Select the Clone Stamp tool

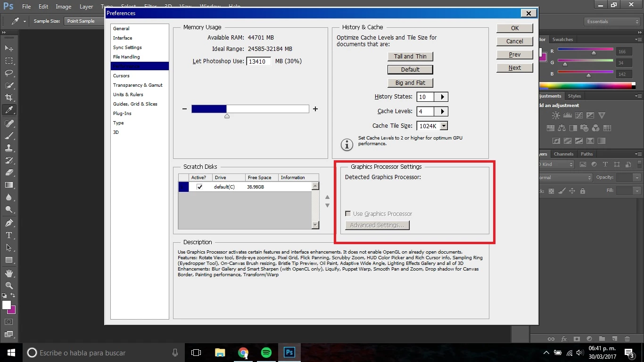coord(9,148)
